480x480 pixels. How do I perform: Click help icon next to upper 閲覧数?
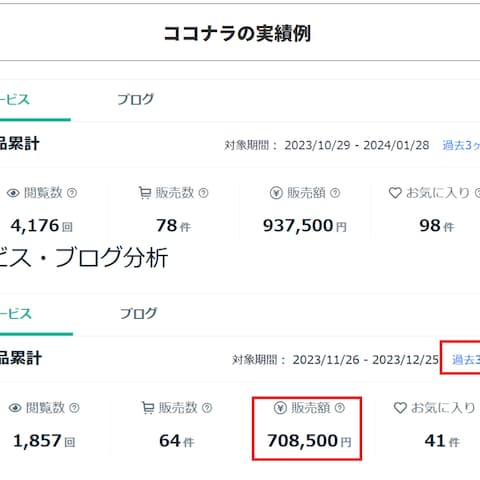coord(72,193)
